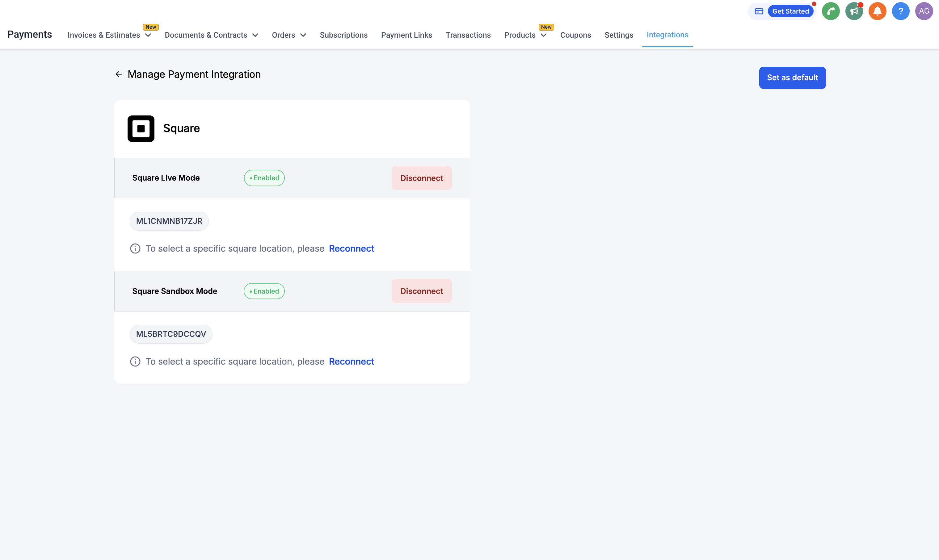This screenshot has width=939, height=560.
Task: Open the AG user avatar menu
Action: 924,11
